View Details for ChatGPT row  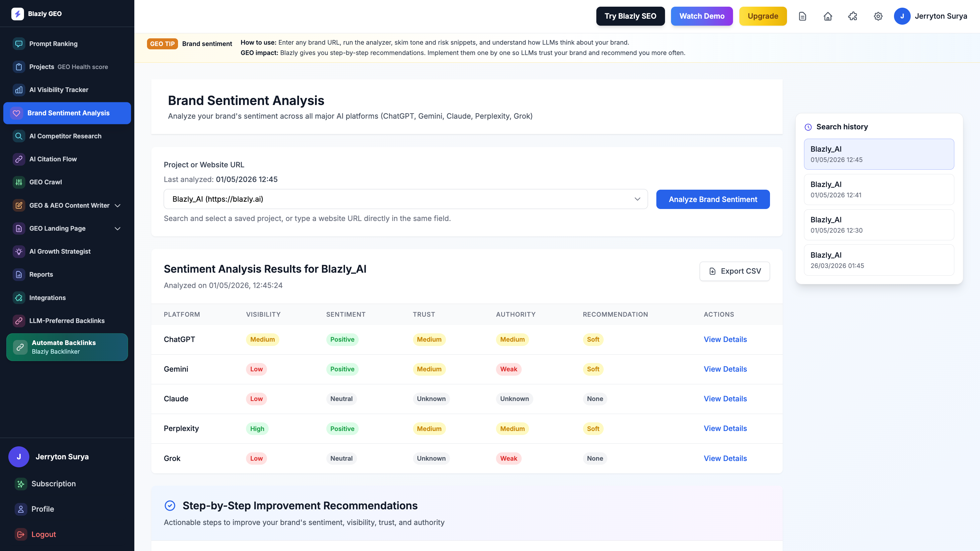725,339
